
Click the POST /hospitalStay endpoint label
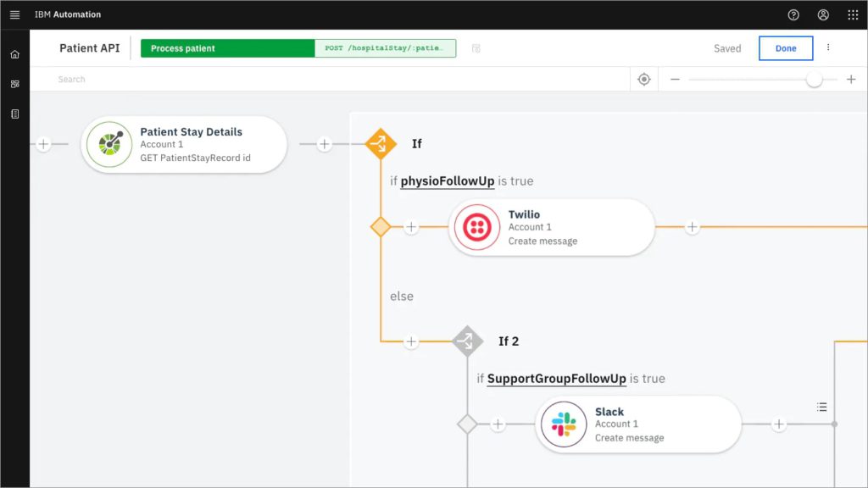click(x=386, y=48)
